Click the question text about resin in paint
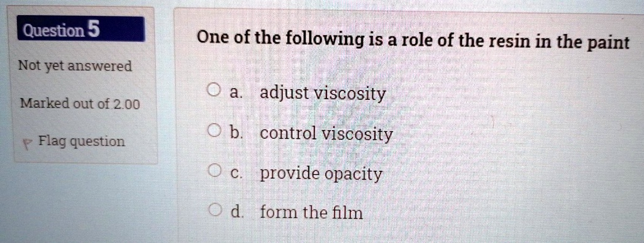The height and width of the screenshot is (243, 644). [x=413, y=41]
